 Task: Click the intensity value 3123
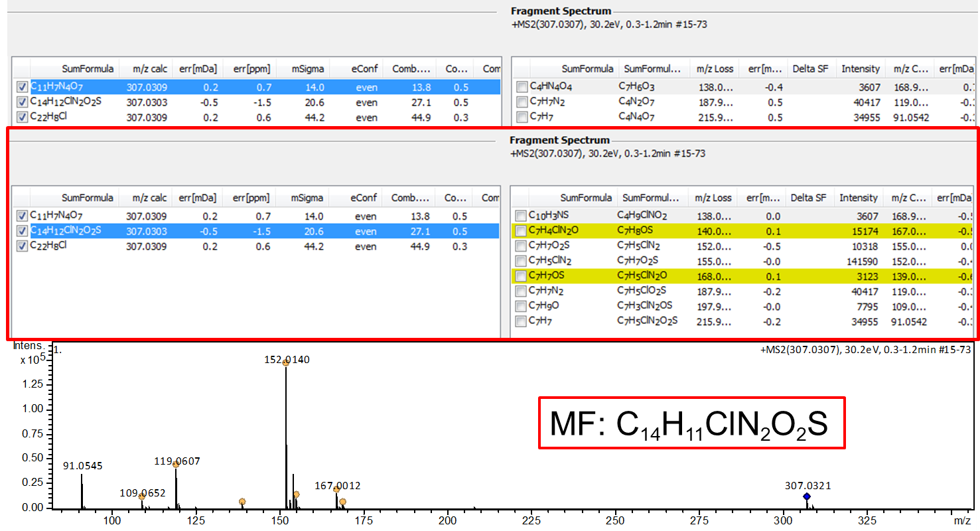point(867,275)
